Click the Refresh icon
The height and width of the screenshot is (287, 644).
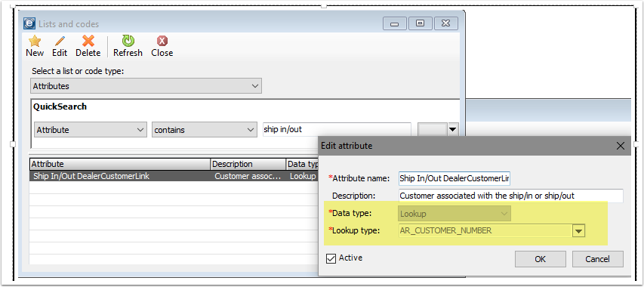(x=128, y=41)
